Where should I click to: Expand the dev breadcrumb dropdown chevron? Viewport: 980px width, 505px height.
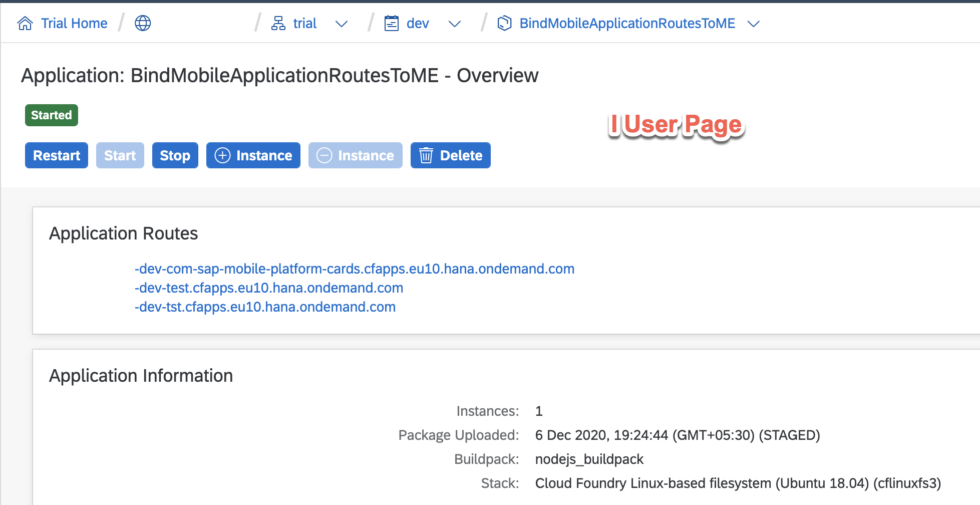pos(455,24)
